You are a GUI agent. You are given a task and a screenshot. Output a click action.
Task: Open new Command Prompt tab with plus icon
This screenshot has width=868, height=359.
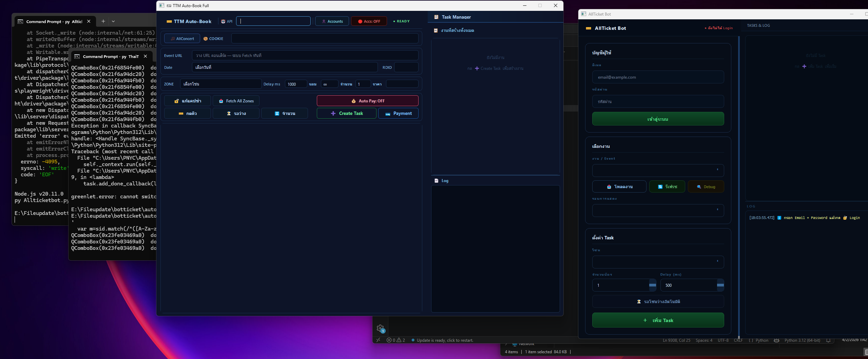103,21
